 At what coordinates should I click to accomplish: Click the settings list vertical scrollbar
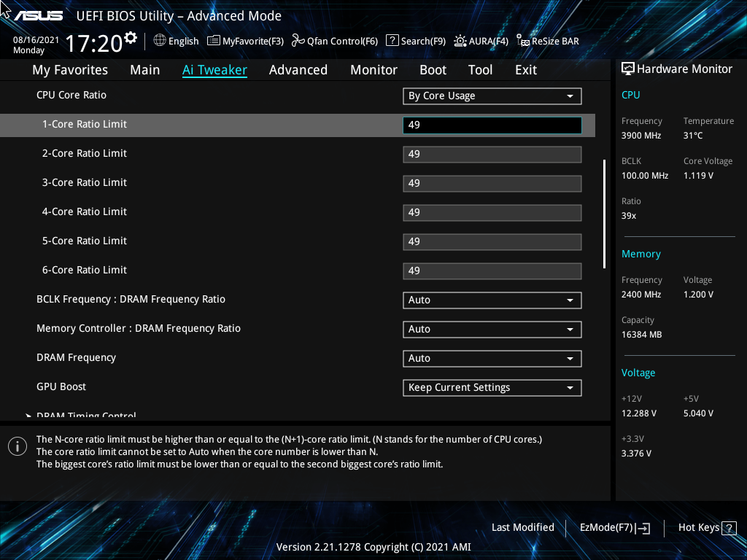click(x=604, y=214)
